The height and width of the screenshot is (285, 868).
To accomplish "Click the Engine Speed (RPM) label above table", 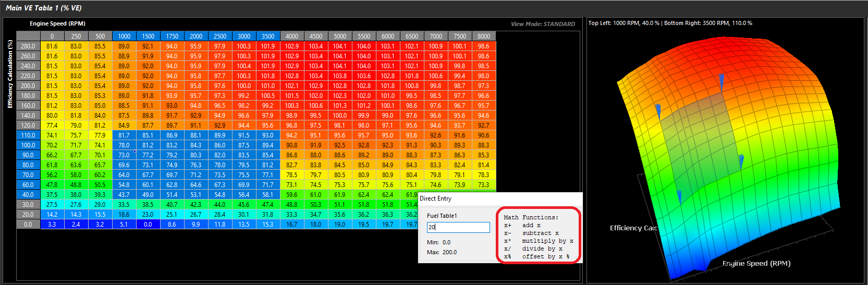I will pyautogui.click(x=57, y=23).
